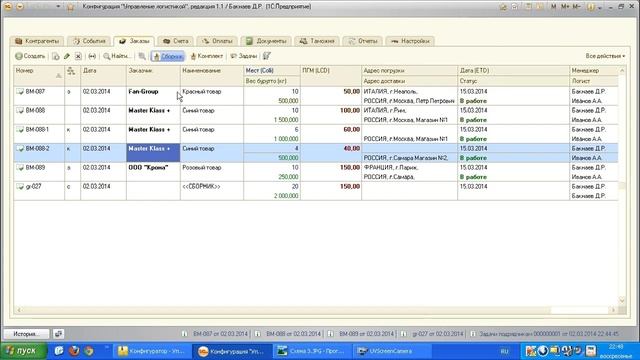
Task: Click the M- button in title bar
Action: click(576, 7)
